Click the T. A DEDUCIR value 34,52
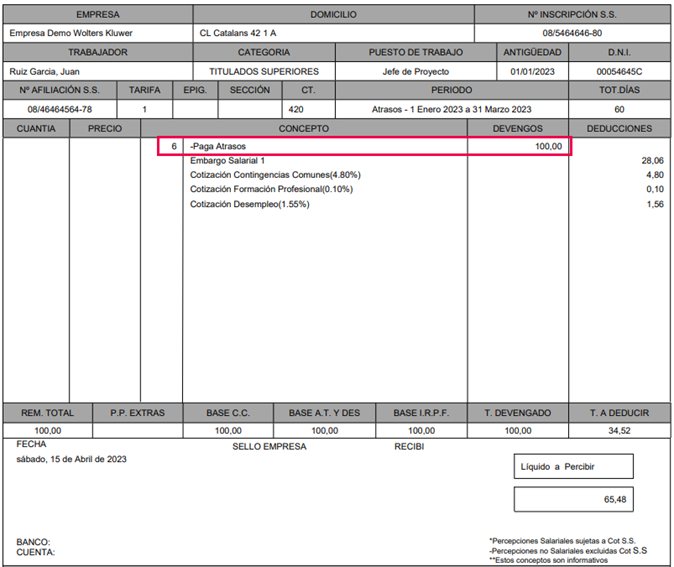The width and height of the screenshot is (674, 567). click(x=619, y=430)
